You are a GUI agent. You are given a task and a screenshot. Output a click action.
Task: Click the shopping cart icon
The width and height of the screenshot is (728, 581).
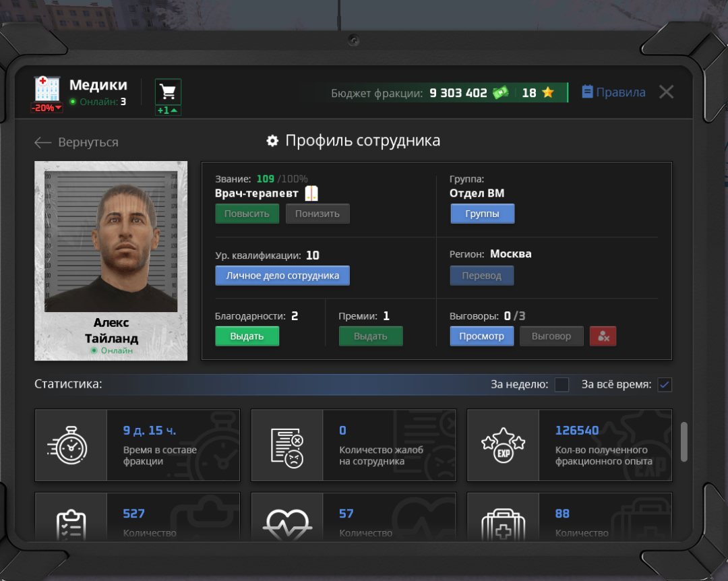pos(168,91)
